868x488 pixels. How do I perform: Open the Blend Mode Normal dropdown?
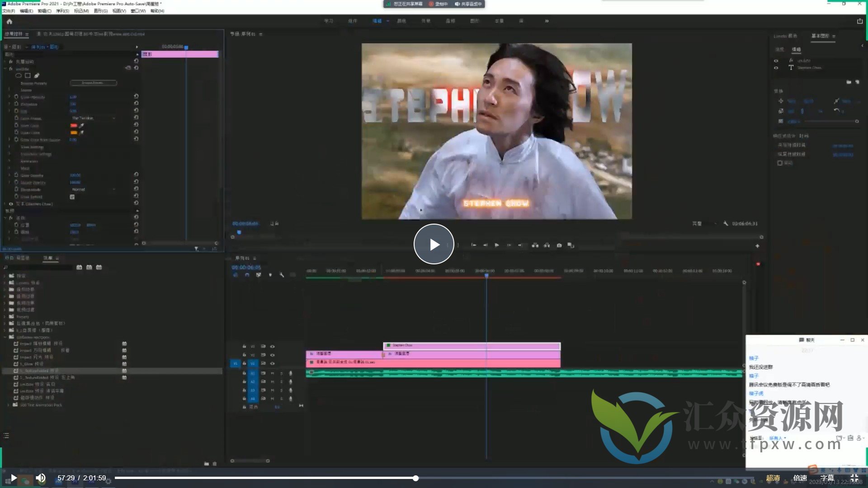point(93,189)
